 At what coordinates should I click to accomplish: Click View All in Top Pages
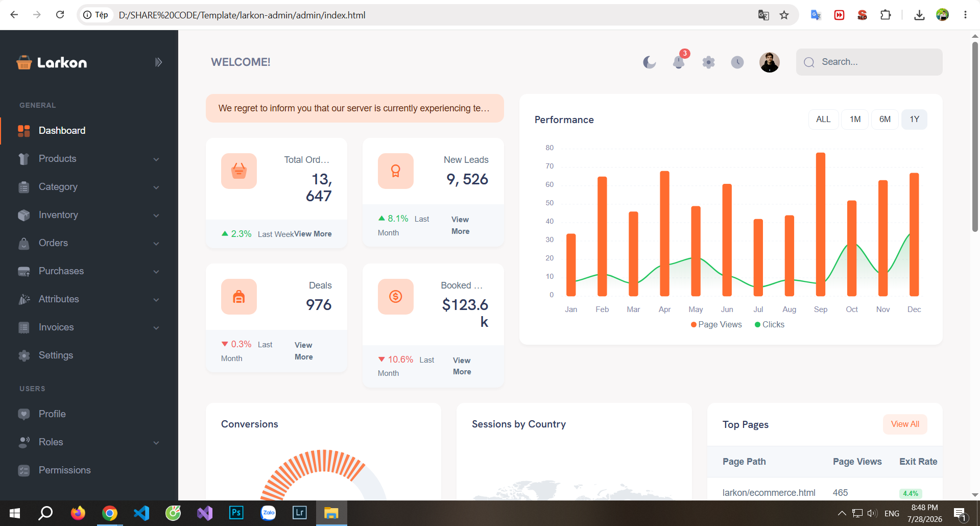point(905,424)
